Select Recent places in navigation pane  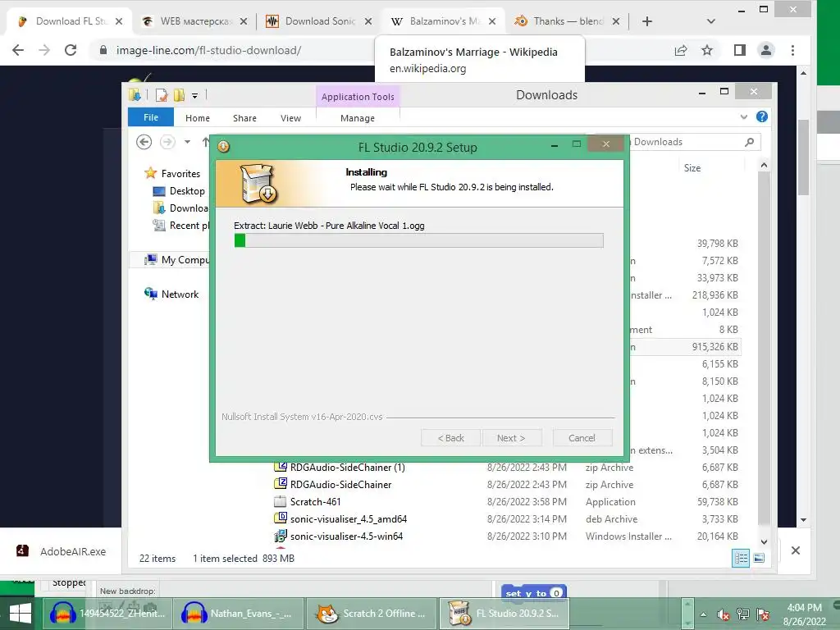[x=181, y=226]
